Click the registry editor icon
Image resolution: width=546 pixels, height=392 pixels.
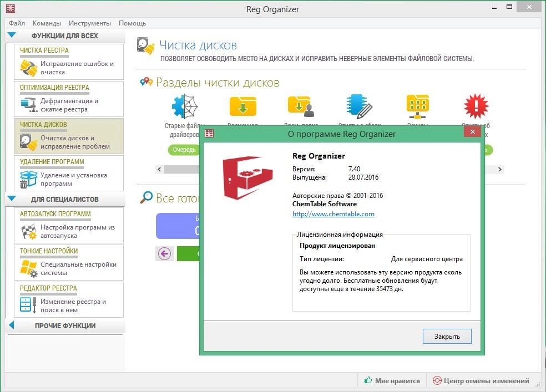pos(28,305)
